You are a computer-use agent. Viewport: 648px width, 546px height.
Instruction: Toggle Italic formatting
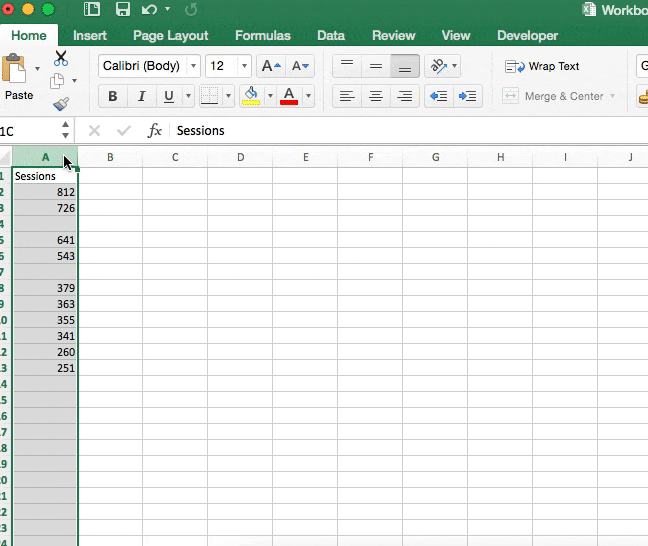pos(141,97)
